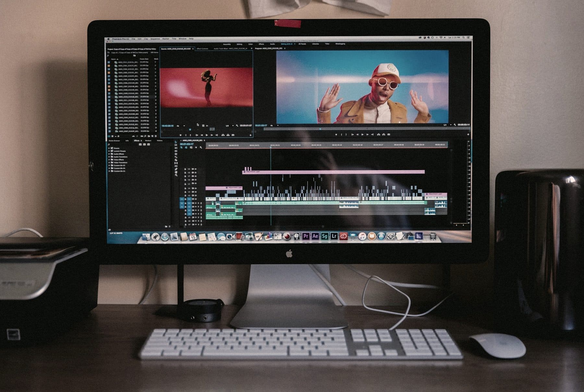This screenshot has width=584, height=392.
Task: Toggle sync lock on track V6
Action: pos(193,180)
